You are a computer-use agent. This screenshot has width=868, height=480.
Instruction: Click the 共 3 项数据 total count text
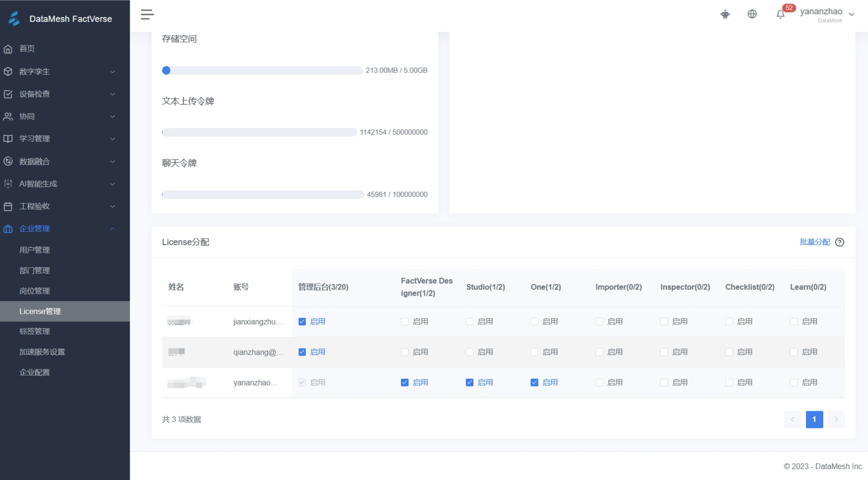(x=181, y=420)
